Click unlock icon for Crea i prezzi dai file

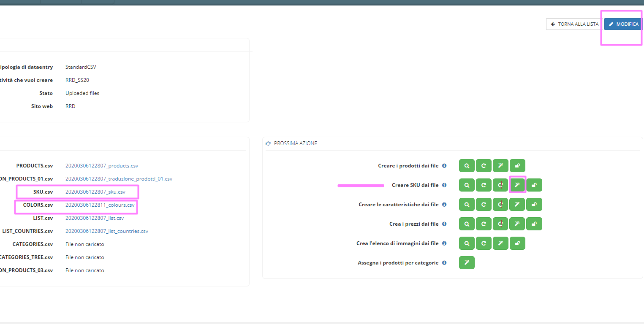pyautogui.click(x=534, y=224)
